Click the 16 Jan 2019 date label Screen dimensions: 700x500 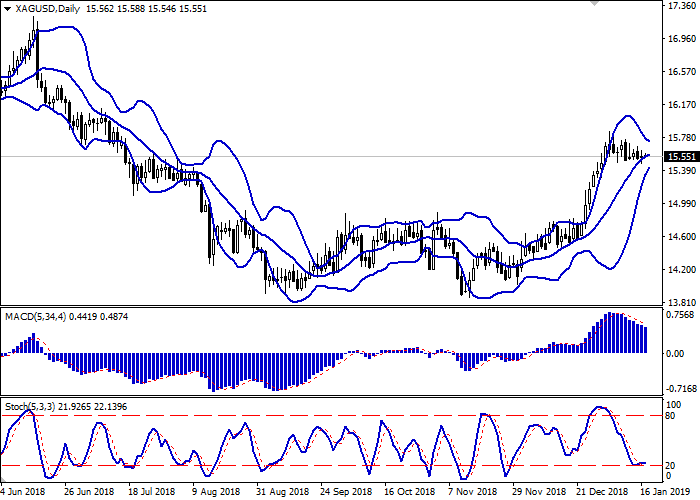click(x=669, y=492)
